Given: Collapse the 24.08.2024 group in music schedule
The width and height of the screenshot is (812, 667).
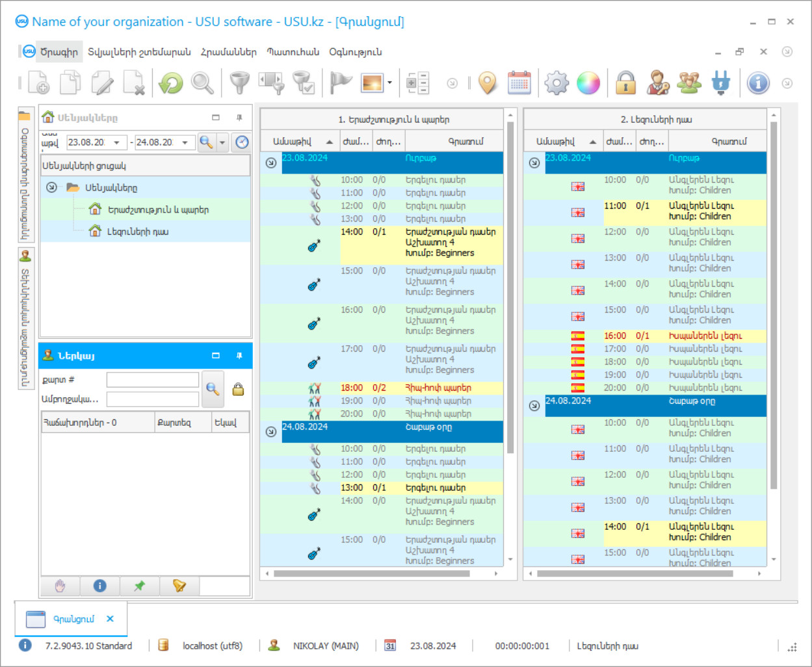Looking at the screenshot, I should click(271, 432).
